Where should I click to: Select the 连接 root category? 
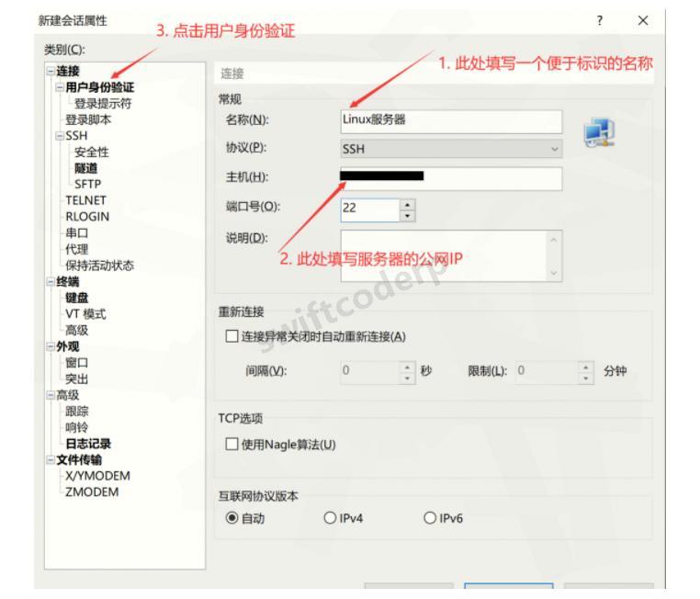pos(67,71)
